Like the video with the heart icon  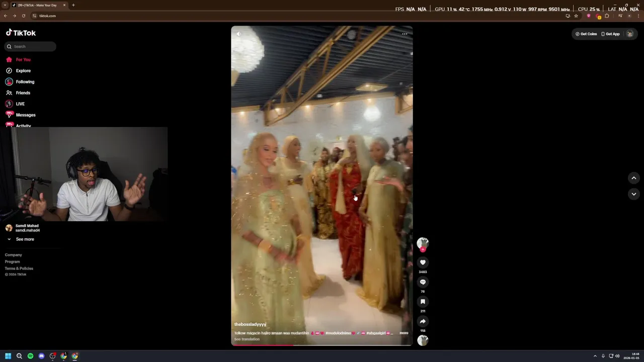(423, 262)
